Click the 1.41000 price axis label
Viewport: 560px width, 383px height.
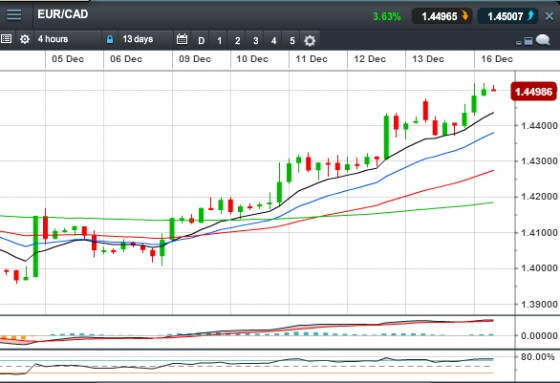point(539,233)
